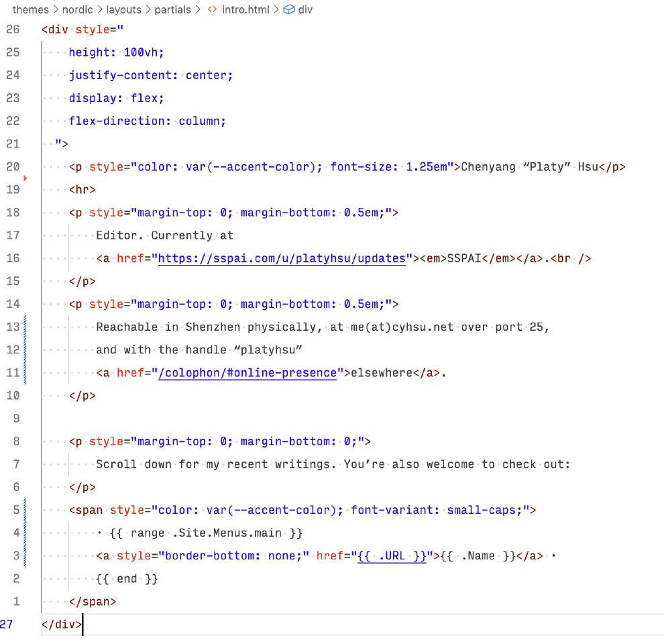
Task: Place cursor on closing </div> at line 27
Action: point(61,625)
